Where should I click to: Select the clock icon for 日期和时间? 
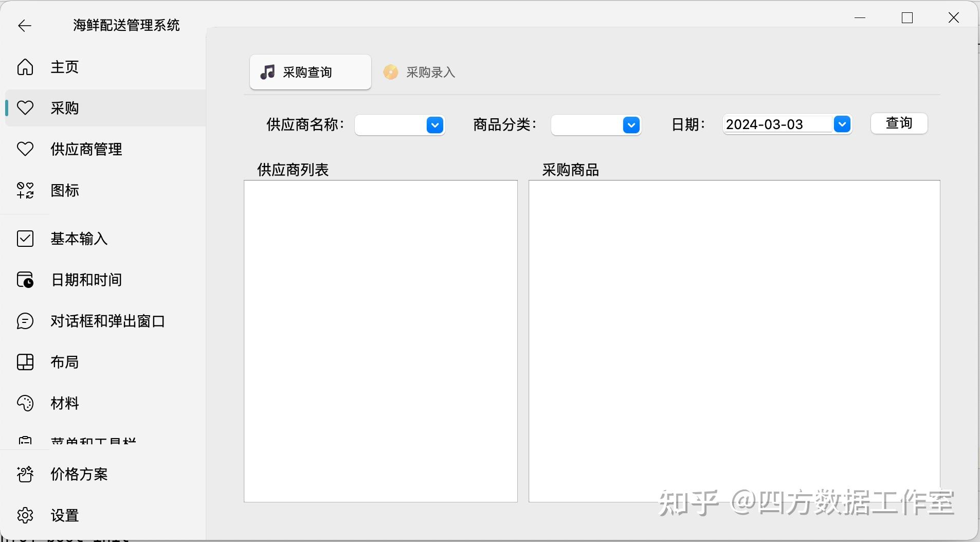(x=25, y=280)
